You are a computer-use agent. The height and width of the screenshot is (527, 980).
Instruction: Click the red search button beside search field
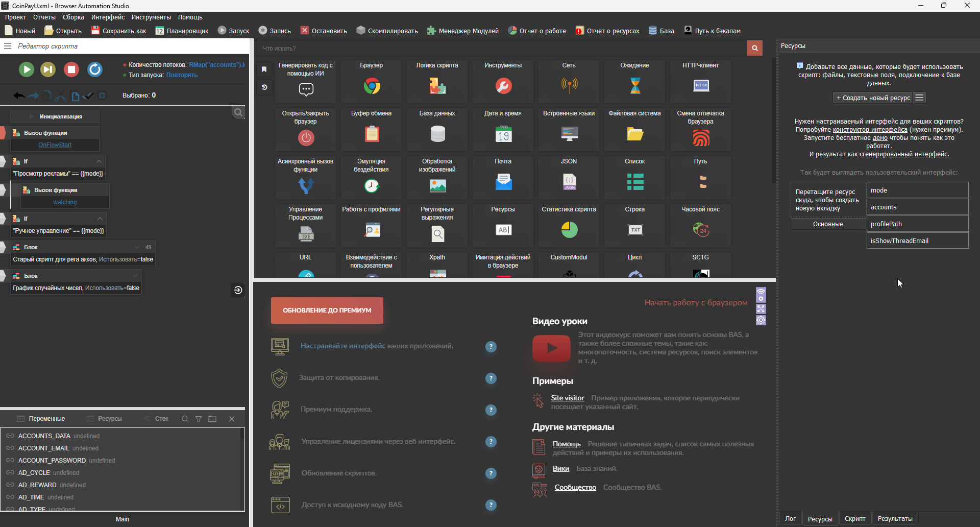click(x=754, y=48)
